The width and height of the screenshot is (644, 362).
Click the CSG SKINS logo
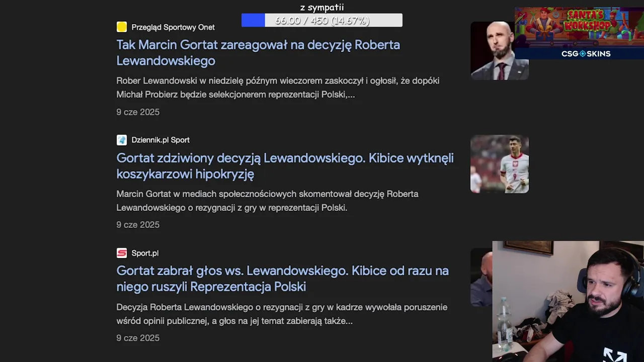(x=586, y=54)
